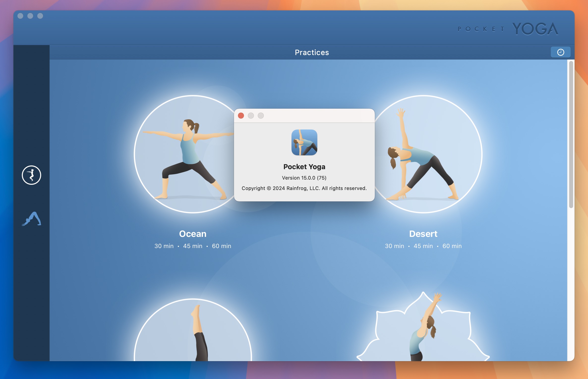Screen dimensions: 588x379
Task: Click the Ocean practice title
Action: click(193, 234)
